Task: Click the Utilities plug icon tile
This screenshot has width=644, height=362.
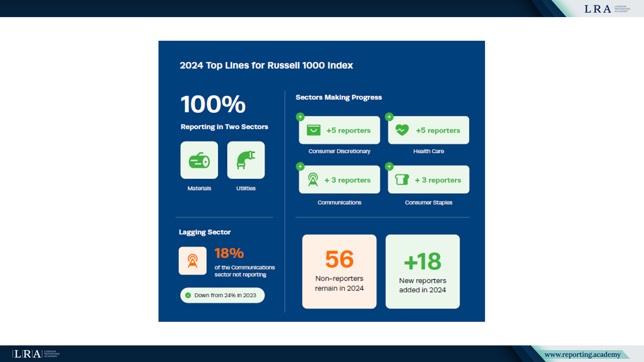Action: tap(246, 160)
